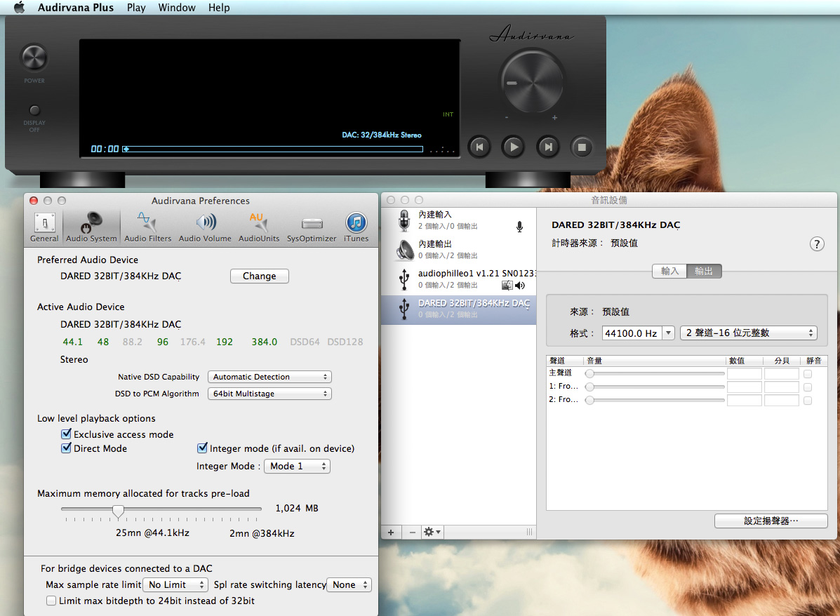Click the Change audio device button
Image resolution: width=840 pixels, height=616 pixels.
pyautogui.click(x=259, y=276)
